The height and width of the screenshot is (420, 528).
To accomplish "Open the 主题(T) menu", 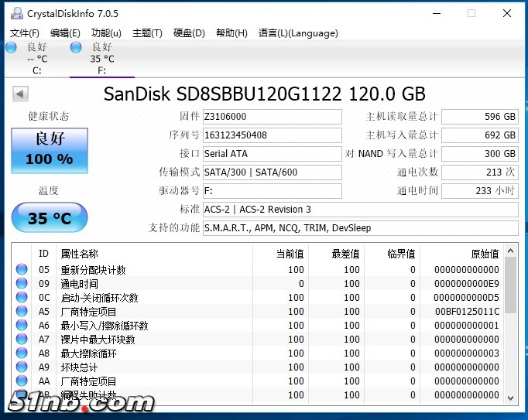I will point(148,33).
